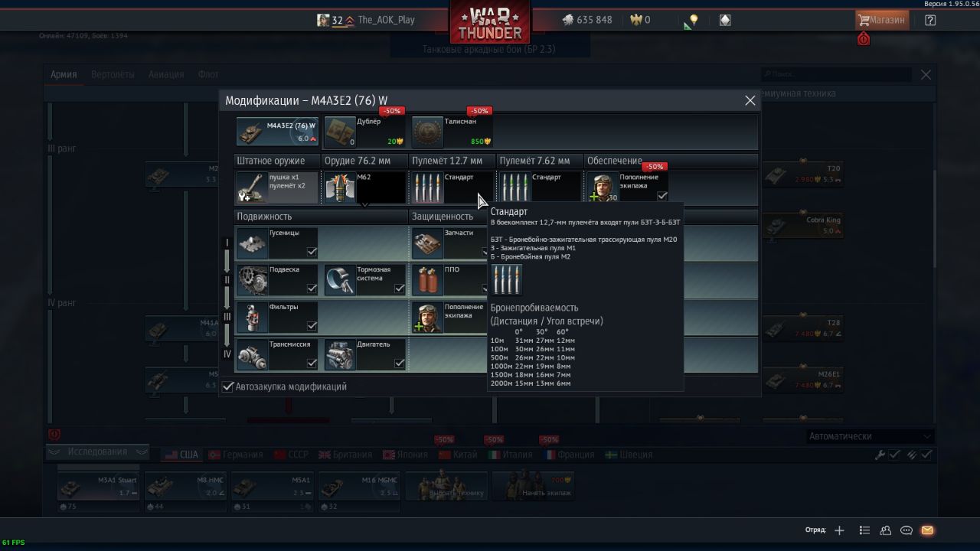The image size is (980, 551).
Task: Select 7.62 mm Стандарт ammo belt
Action: (x=539, y=187)
